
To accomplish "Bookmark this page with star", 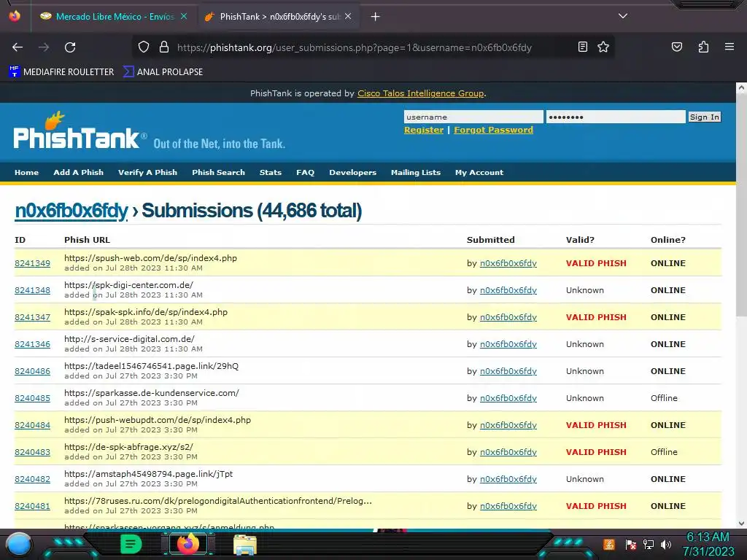I will [603, 47].
